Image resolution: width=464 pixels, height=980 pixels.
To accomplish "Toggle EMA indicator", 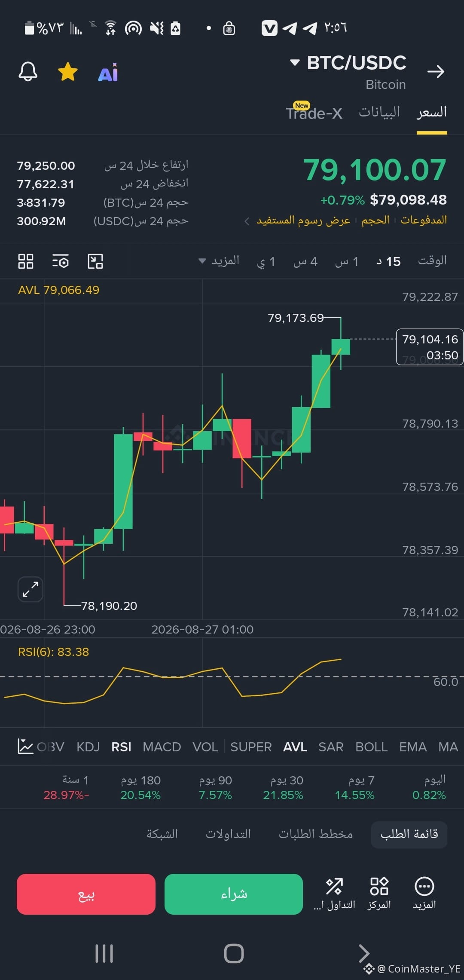I will tap(413, 747).
